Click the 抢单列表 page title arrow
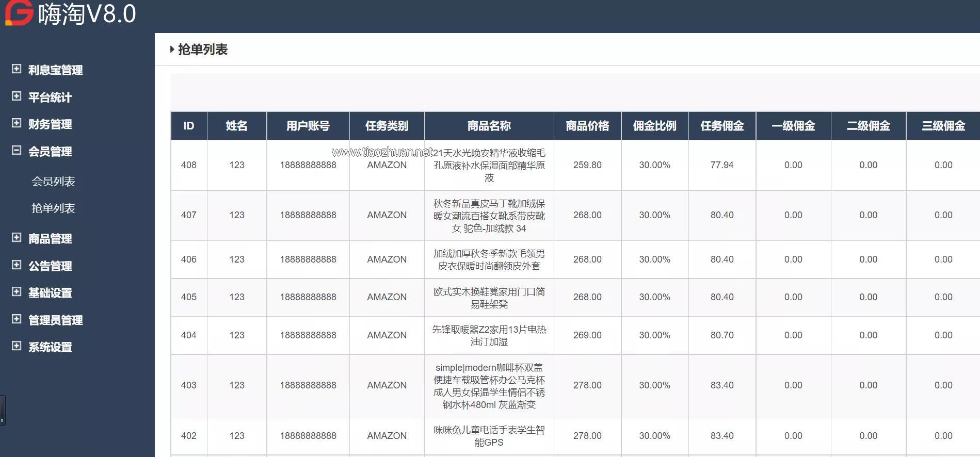The image size is (980, 457). (x=172, y=50)
